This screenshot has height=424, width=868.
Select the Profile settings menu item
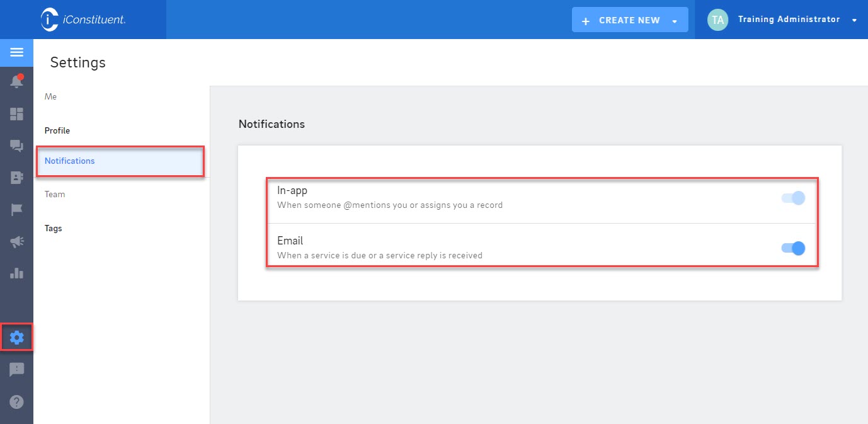coord(57,130)
